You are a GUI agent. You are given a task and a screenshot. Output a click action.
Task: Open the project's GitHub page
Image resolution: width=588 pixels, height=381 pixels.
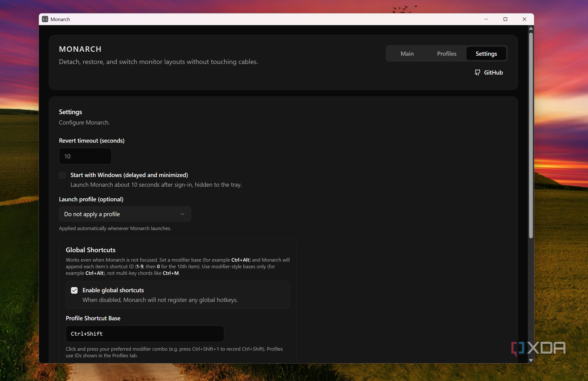[x=489, y=72]
